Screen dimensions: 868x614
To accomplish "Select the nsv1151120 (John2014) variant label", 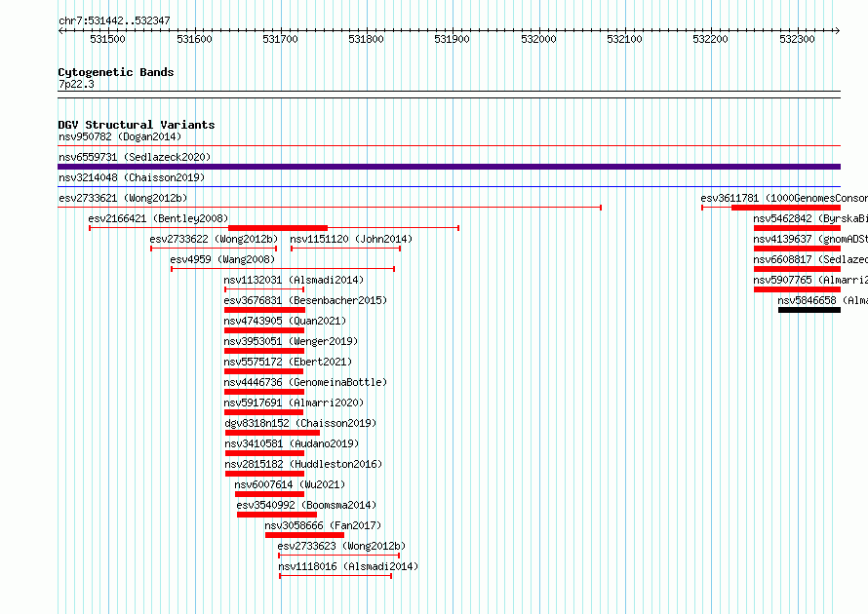I will 351,239.
